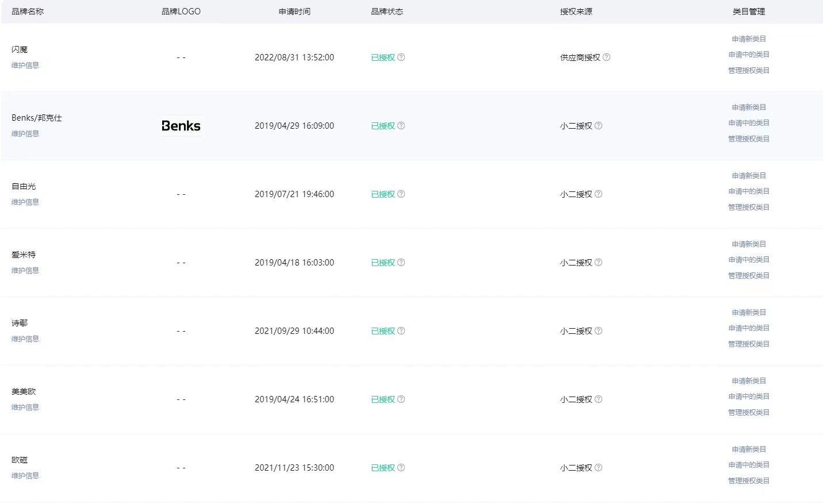Open 维护信息 under Benks/邦克仕
Image resolution: width=823 pixels, height=504 pixels.
pos(25,134)
